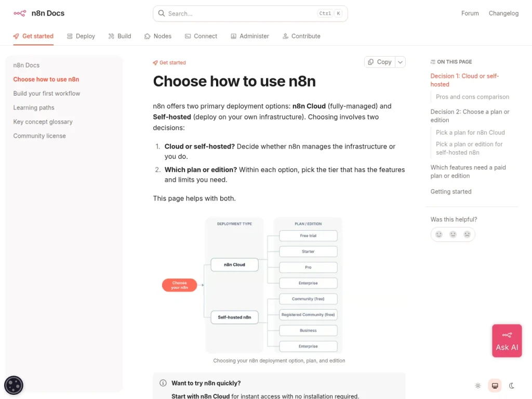The image size is (532, 399).
Task: Jump to Pros and cons comparison
Action: point(472,97)
